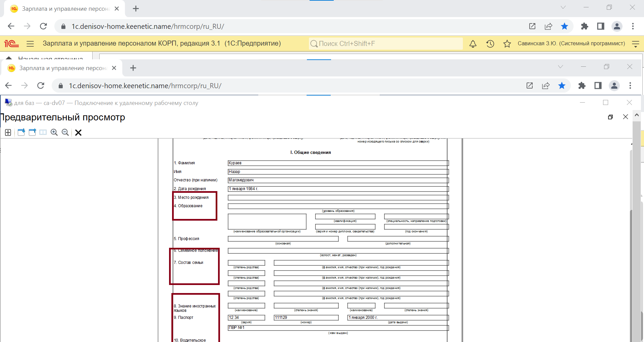The image size is (644, 342).
Task: Restore the Предварительный просмотр preview window
Action: point(610,117)
